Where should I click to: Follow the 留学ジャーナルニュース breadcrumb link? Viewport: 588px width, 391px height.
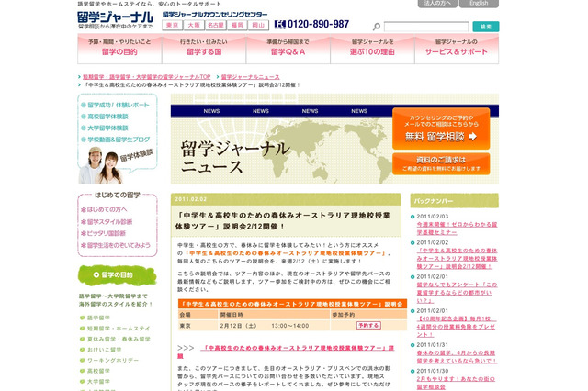(x=250, y=77)
